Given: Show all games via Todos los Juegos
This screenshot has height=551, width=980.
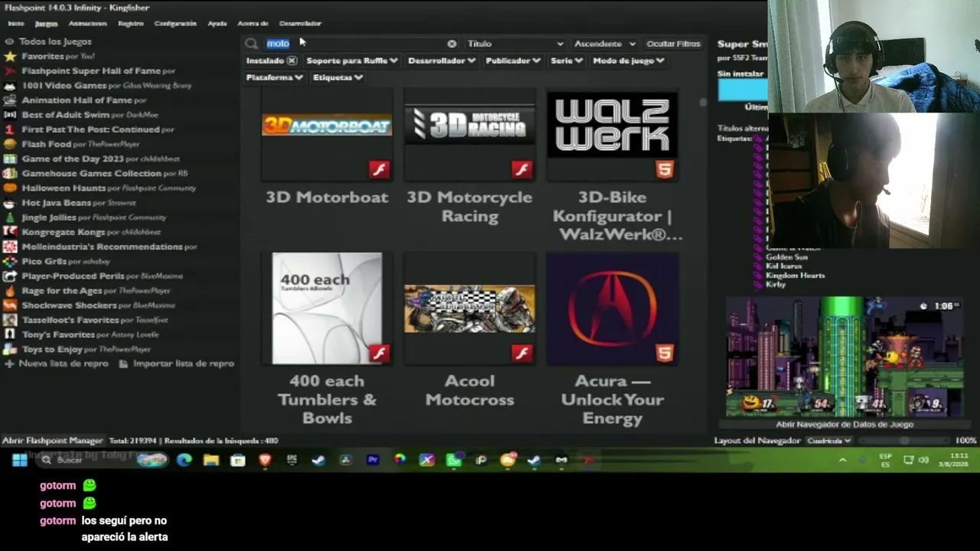Looking at the screenshot, I should pos(55,41).
